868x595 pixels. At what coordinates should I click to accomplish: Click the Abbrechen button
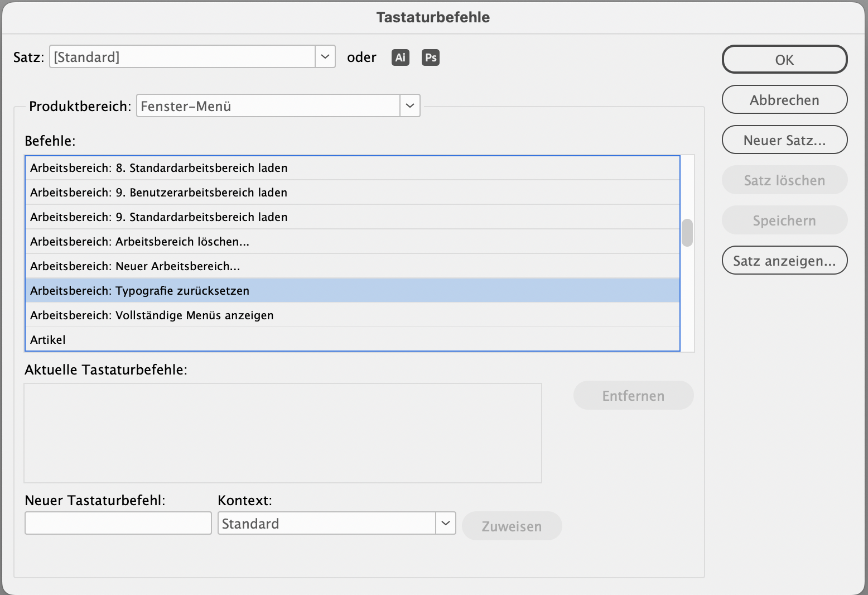coord(784,100)
